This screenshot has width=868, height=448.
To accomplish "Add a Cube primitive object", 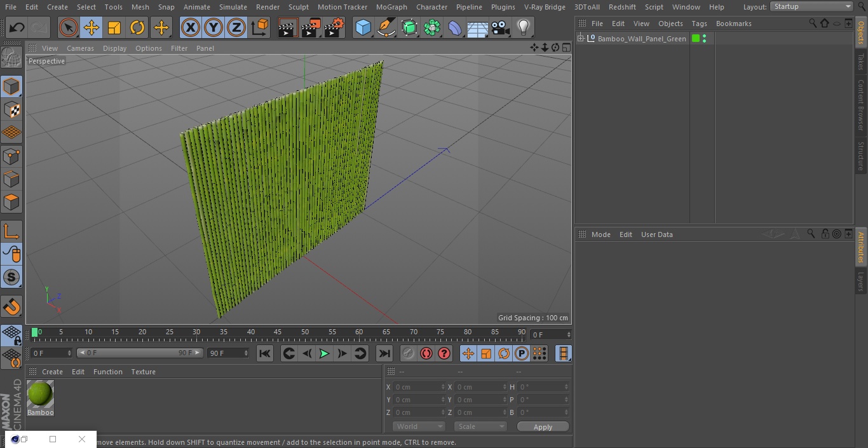I will [363, 28].
